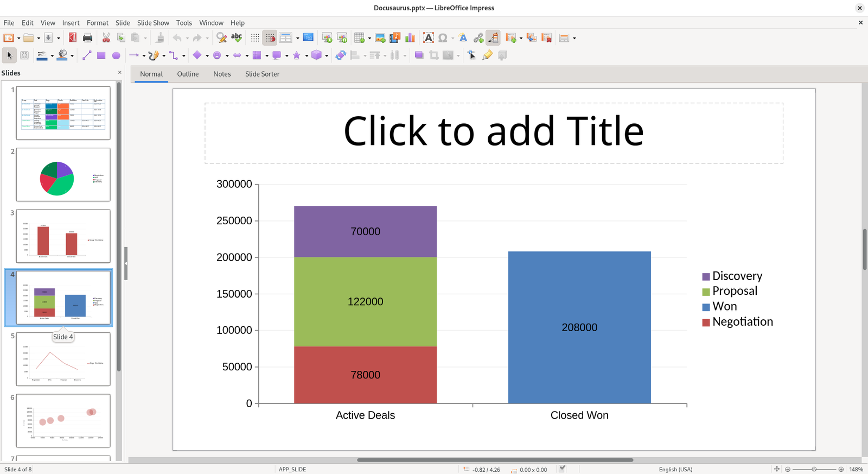Viewport: 868px width, 474px height.
Task: Select the Ellipse drawing tool
Action: point(116,55)
